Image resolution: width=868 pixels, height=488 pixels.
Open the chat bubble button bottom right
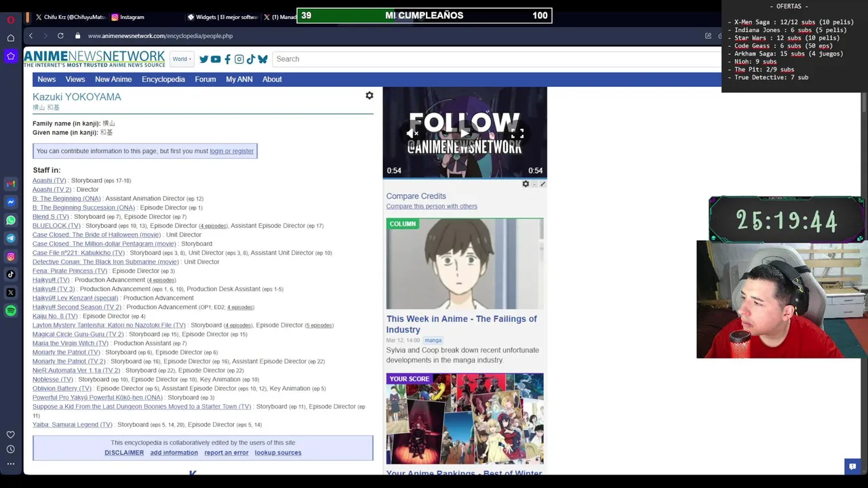coord(852,466)
